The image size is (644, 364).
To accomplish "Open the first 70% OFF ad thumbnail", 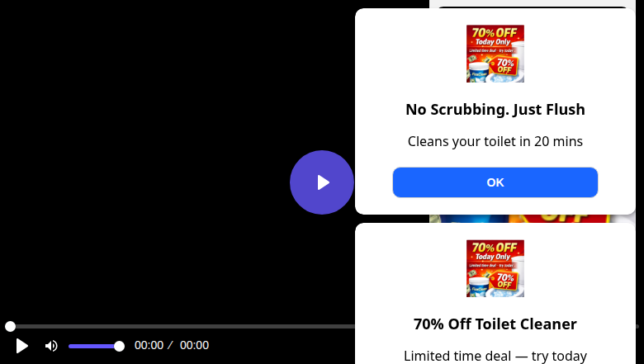I will [x=495, y=54].
